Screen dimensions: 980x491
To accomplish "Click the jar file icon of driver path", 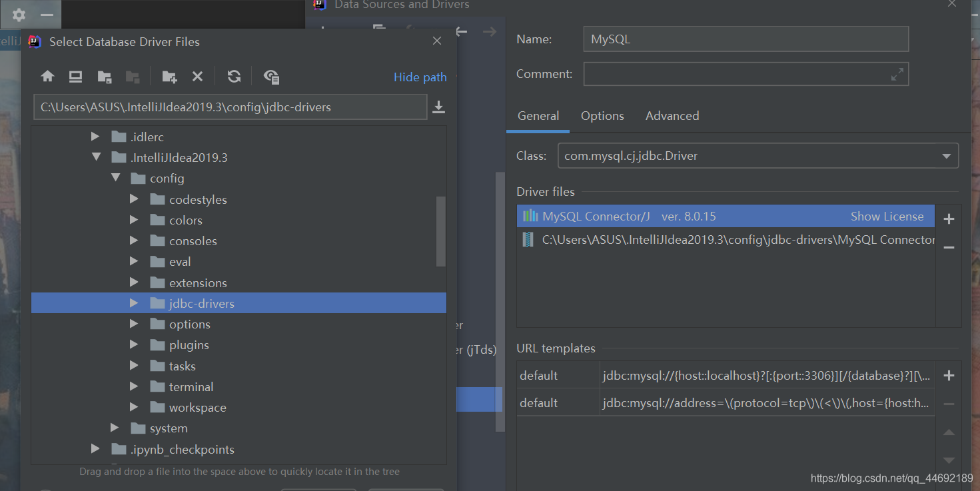I will point(529,240).
